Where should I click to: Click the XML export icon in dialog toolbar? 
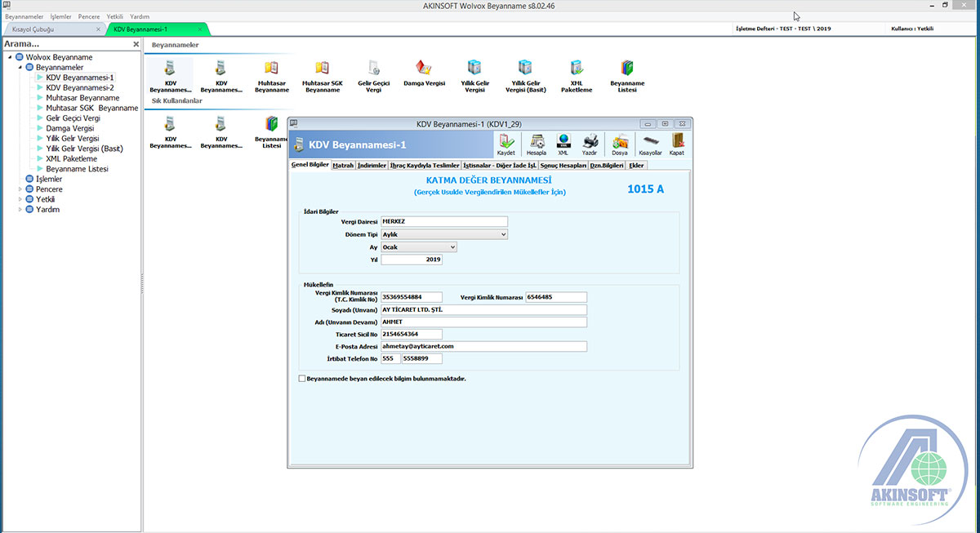click(563, 142)
